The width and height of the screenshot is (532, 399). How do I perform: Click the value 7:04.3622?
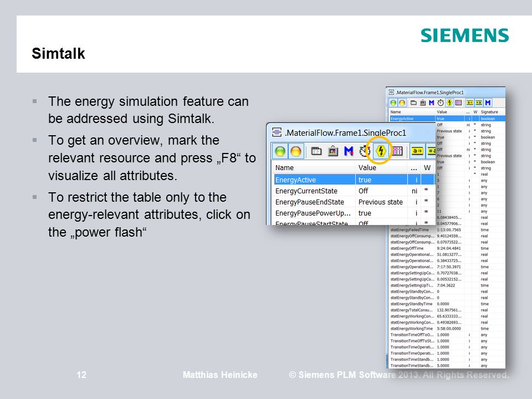446,285
